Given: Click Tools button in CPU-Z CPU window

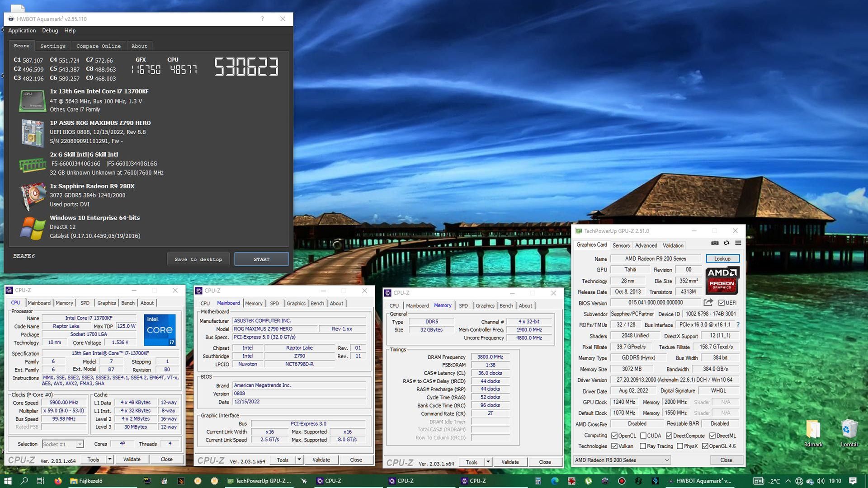Looking at the screenshot, I should 93,460.
